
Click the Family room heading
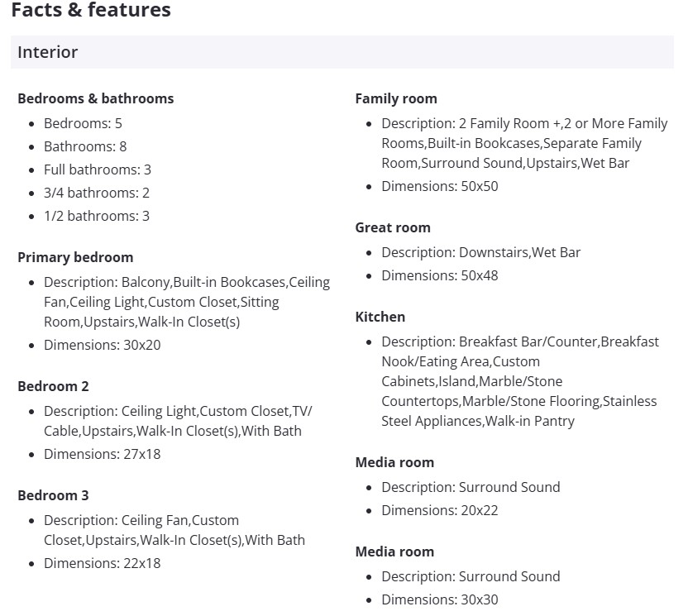click(x=396, y=98)
